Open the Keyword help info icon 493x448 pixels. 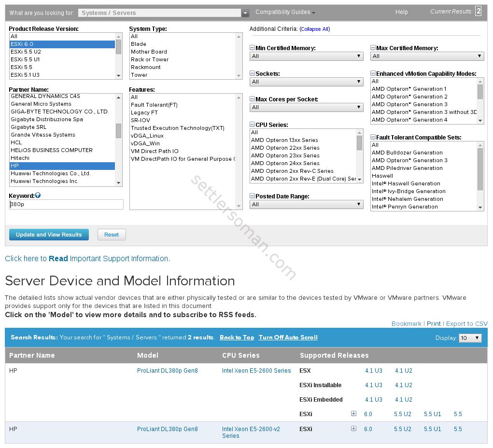38,195
